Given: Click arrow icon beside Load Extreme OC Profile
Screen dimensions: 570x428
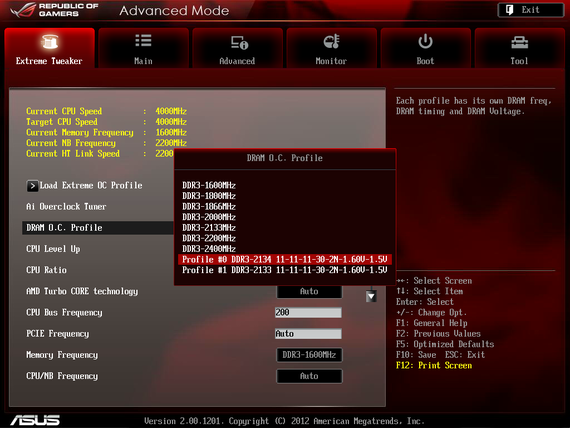Looking at the screenshot, I should 32,186.
